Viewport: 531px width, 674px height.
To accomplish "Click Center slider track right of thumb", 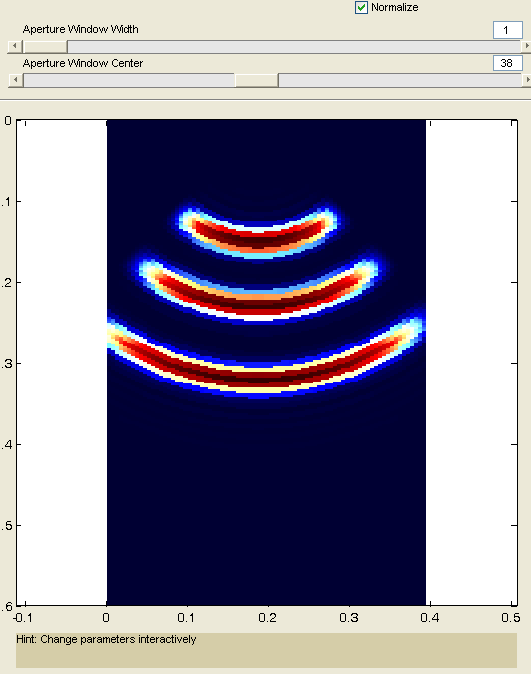I will 400,80.
